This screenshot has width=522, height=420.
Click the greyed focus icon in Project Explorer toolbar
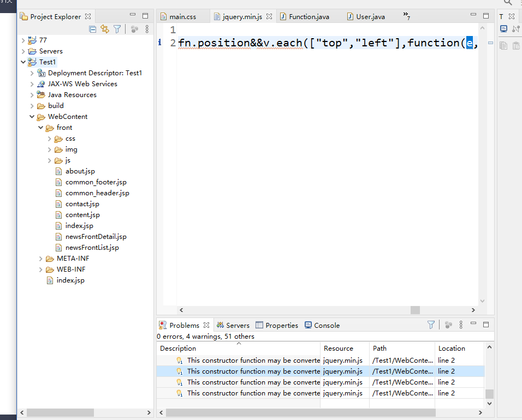click(134, 29)
